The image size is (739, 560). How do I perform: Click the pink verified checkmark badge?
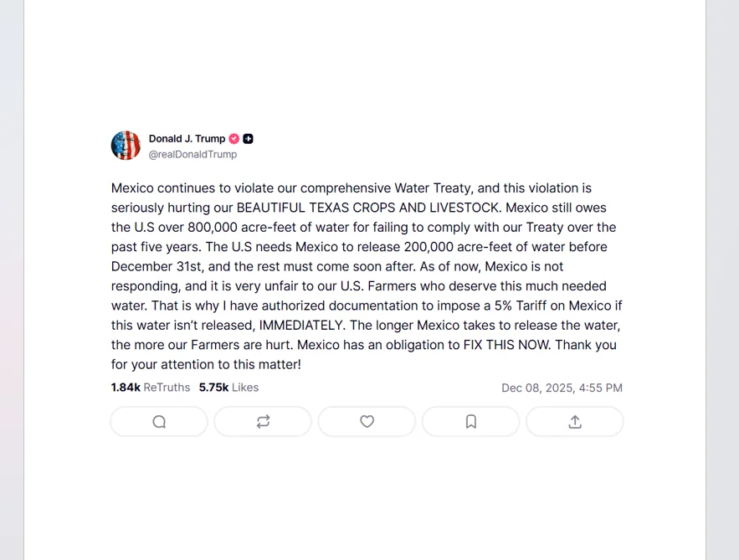pyautogui.click(x=234, y=139)
